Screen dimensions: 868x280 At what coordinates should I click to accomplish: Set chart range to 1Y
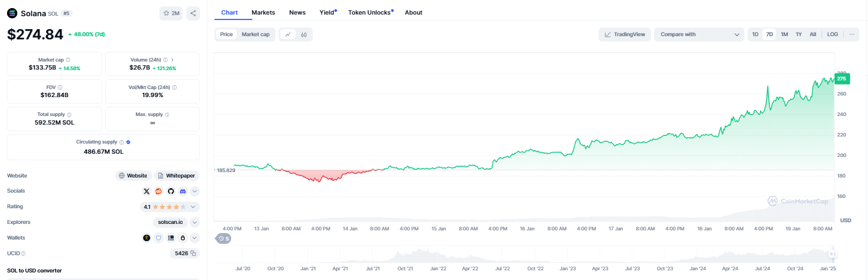(x=799, y=35)
